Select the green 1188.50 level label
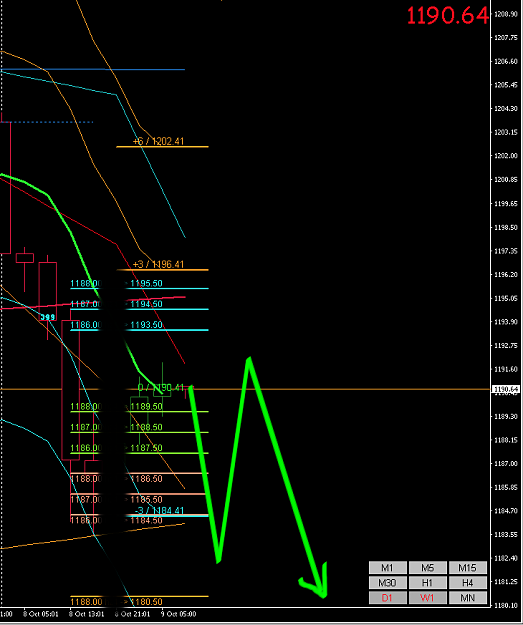This screenshot has height=625, width=523. (x=146, y=427)
